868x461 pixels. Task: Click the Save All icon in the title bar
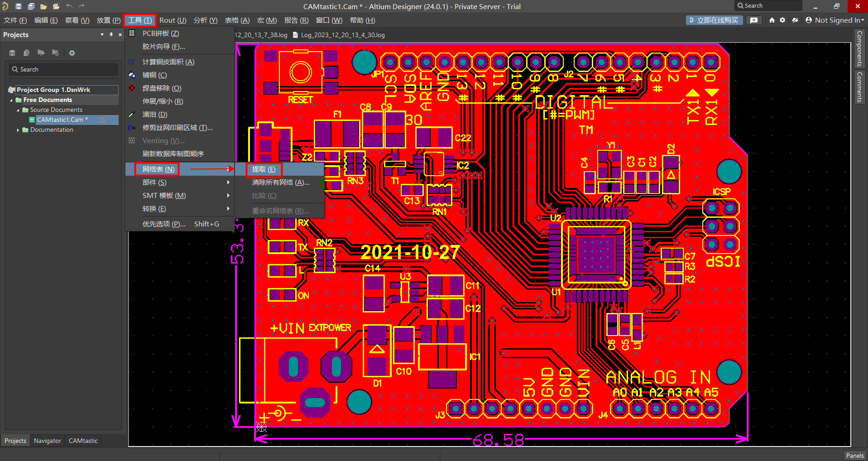pos(31,6)
